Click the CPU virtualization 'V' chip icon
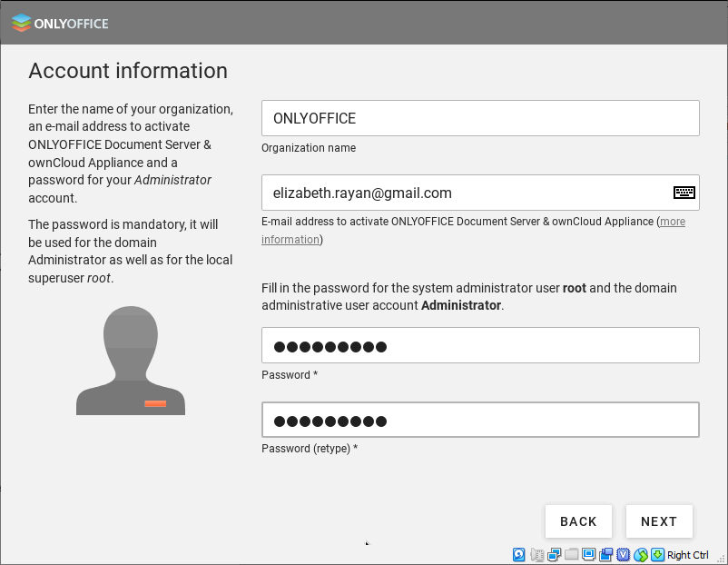The image size is (728, 565). coord(623,555)
